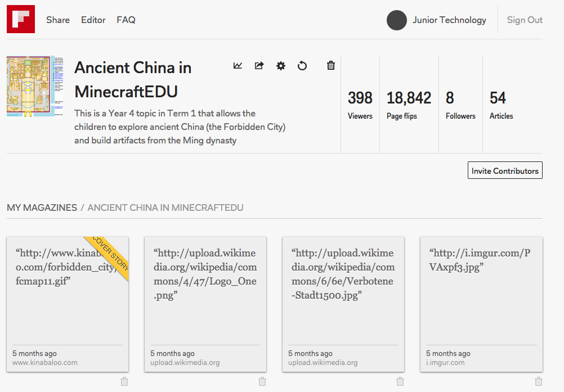Delete the imgur.com article with its trash icon

[x=538, y=381]
